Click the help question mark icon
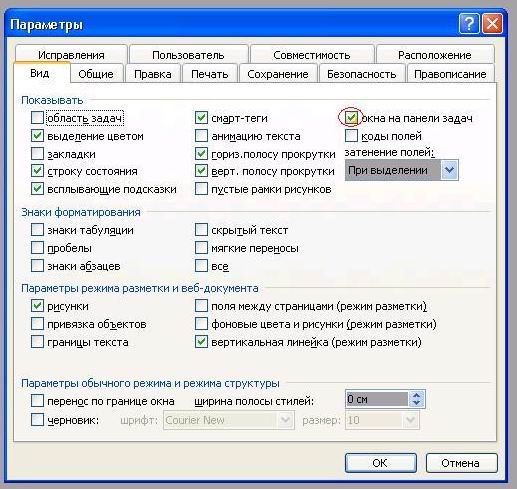Viewport: 517px width, 489px height. click(469, 24)
